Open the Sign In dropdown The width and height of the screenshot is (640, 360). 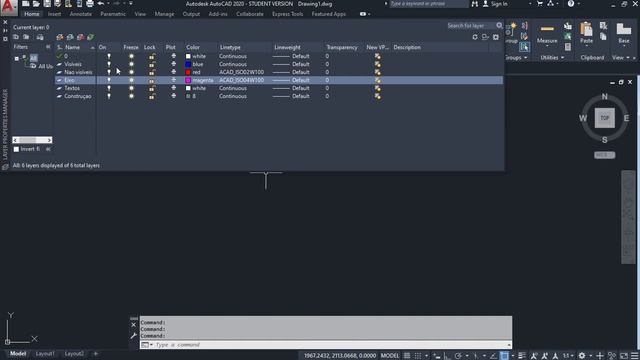[530, 4]
